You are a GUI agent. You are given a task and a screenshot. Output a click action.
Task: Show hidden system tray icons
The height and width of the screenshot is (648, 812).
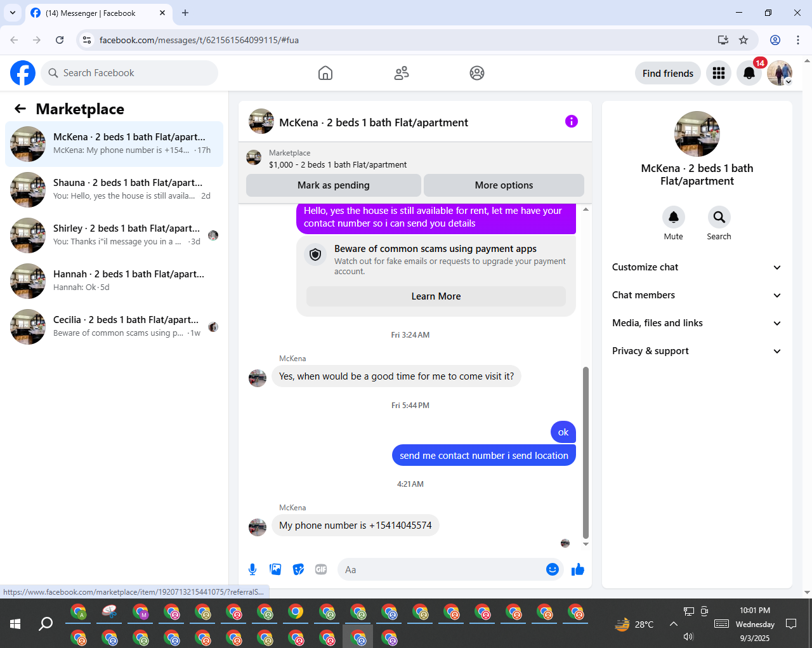(674, 624)
